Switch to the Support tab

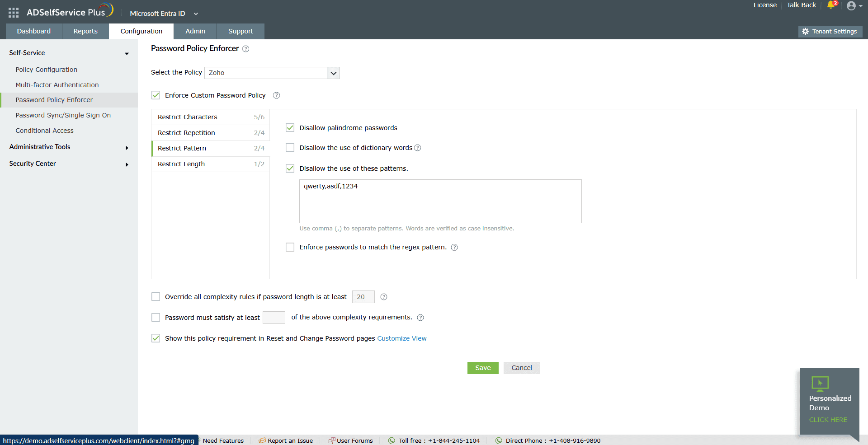(x=241, y=31)
